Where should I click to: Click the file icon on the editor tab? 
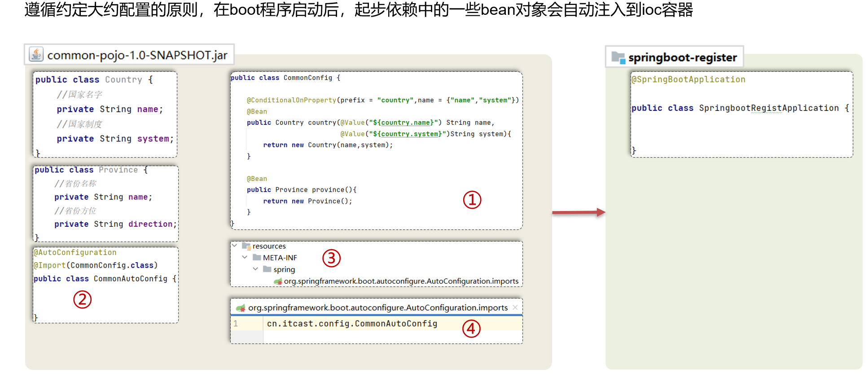tap(241, 308)
